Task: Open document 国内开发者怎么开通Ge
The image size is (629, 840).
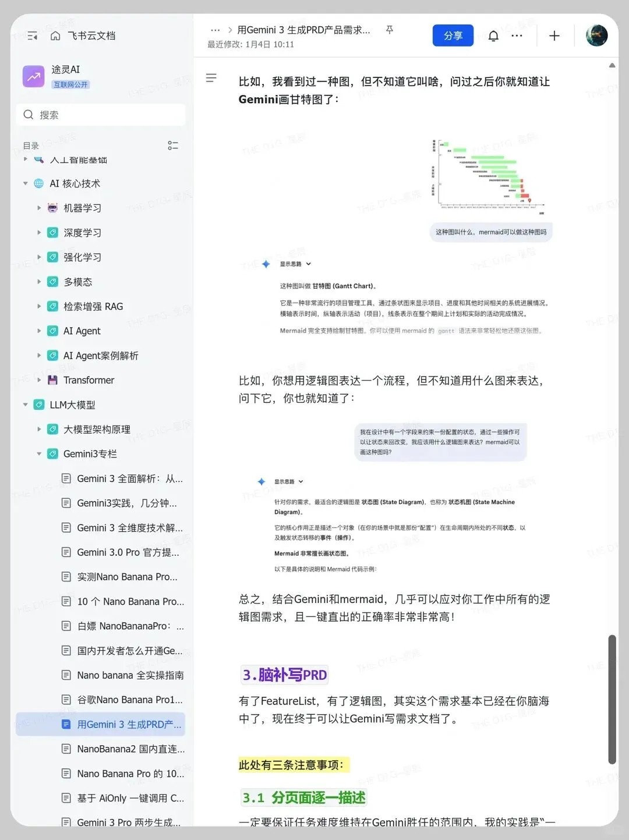Action: (130, 651)
